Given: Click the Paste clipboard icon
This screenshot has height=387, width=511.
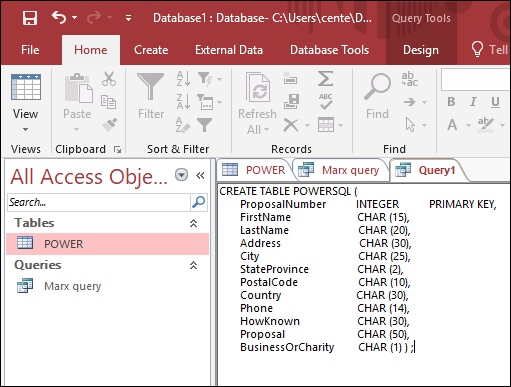Looking at the screenshot, I should [78, 88].
